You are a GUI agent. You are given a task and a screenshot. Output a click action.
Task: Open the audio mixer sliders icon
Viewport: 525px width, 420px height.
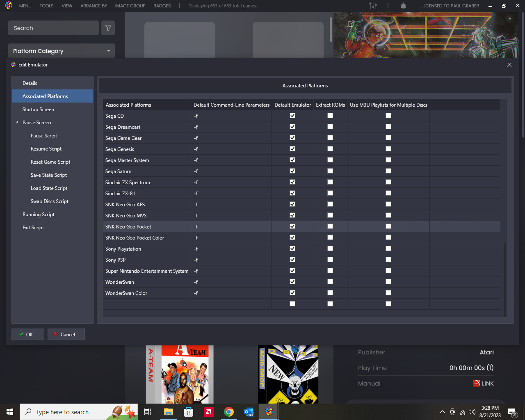373,6
